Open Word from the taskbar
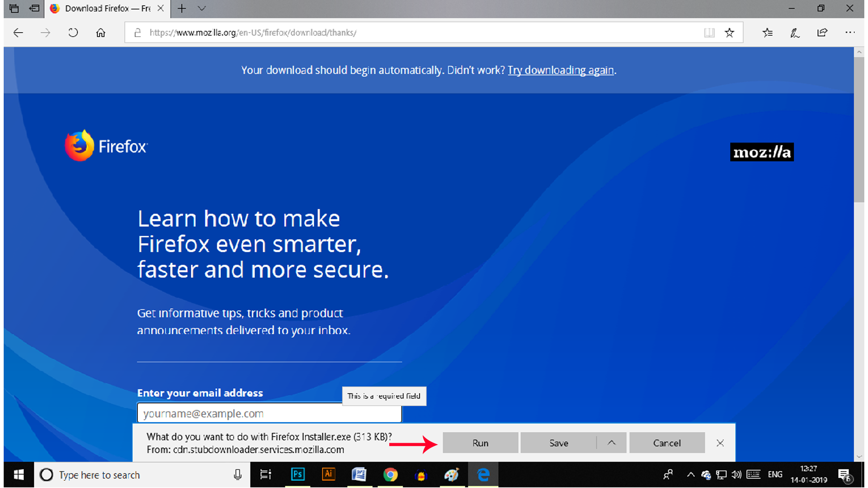 359,474
